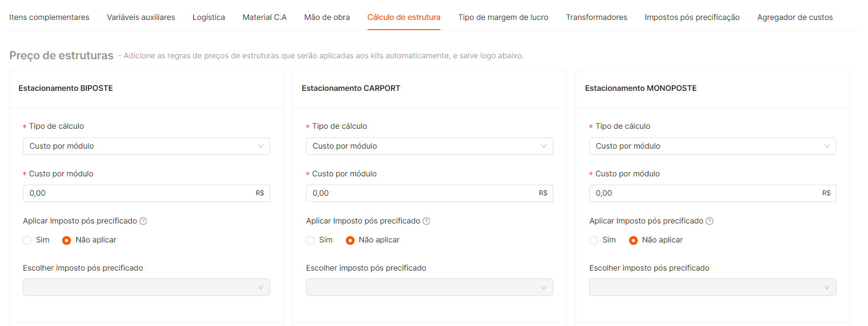
Task: Go to Mão de obra tab
Action: click(327, 17)
